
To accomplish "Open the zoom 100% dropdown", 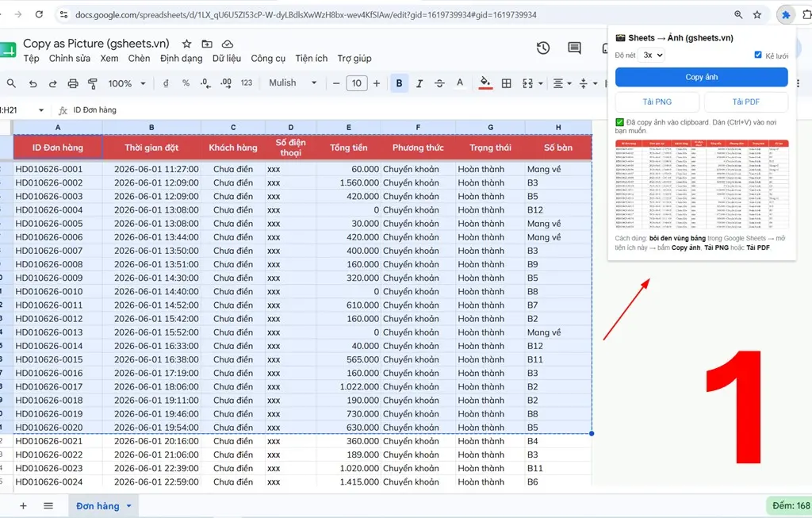I will click(x=127, y=83).
